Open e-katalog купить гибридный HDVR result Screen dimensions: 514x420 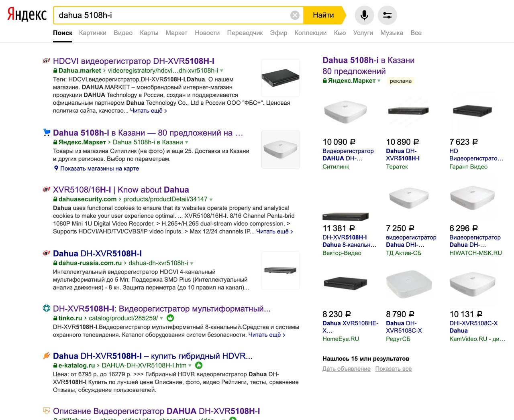click(x=153, y=356)
